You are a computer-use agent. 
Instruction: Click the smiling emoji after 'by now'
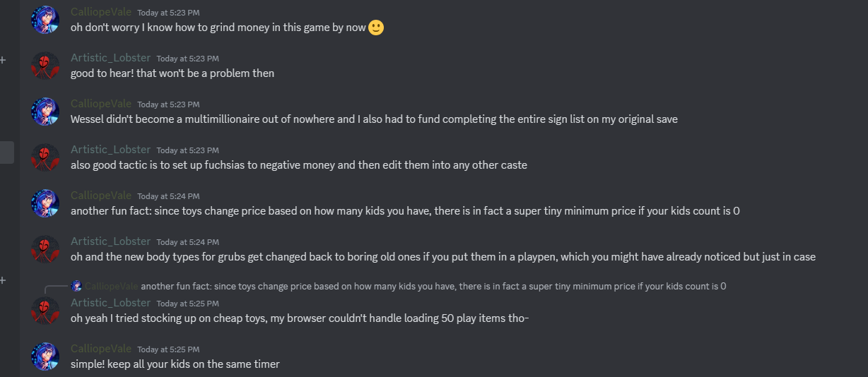376,28
